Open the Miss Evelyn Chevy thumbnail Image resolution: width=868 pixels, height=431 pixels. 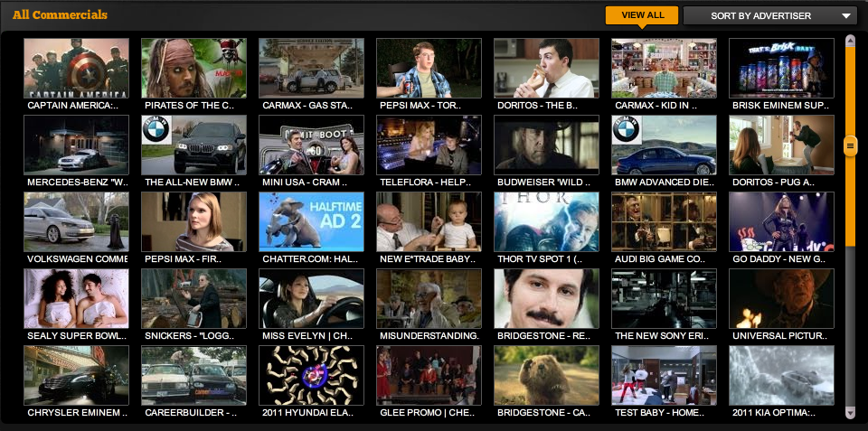click(x=311, y=299)
